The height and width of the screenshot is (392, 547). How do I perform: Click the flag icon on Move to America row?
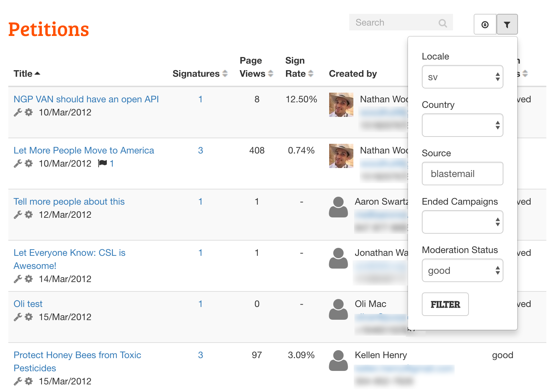coord(103,163)
